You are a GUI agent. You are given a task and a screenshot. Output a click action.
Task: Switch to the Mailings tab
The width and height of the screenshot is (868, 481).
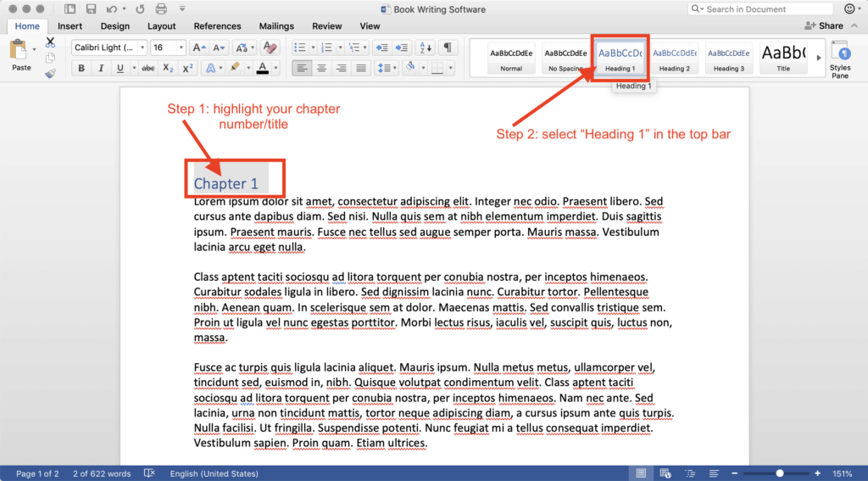[276, 26]
